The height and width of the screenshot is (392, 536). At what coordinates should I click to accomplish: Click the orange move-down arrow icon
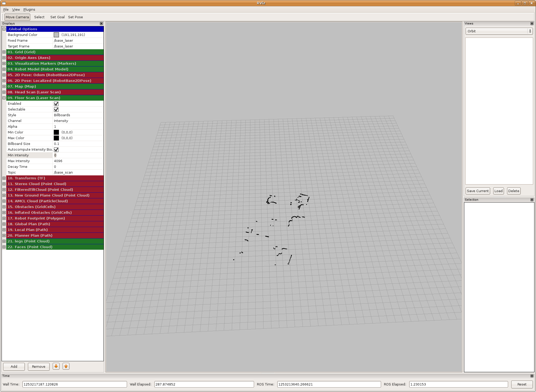tap(56, 366)
